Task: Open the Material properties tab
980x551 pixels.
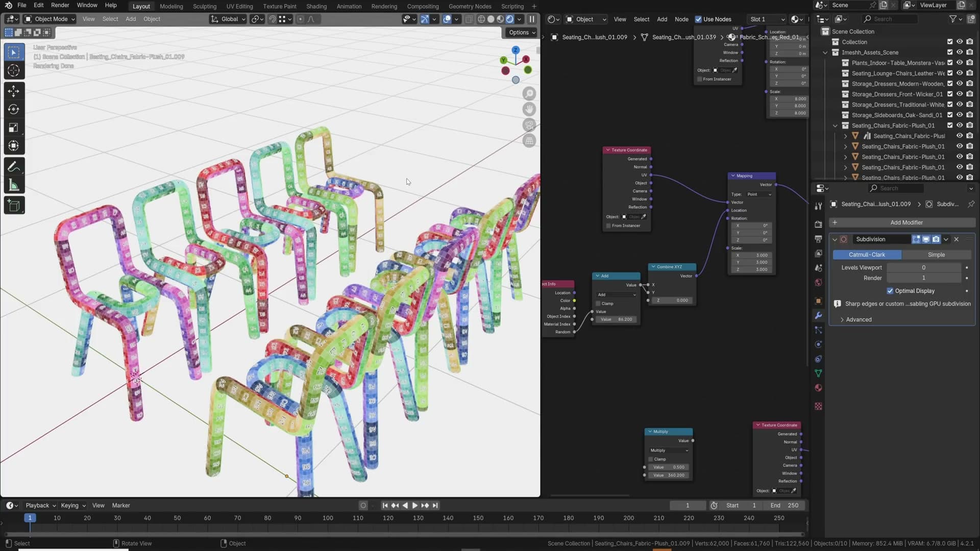Action: click(819, 388)
